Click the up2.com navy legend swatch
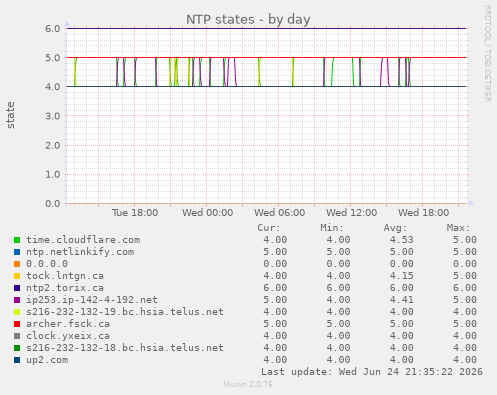This screenshot has width=497, height=395. point(17,360)
